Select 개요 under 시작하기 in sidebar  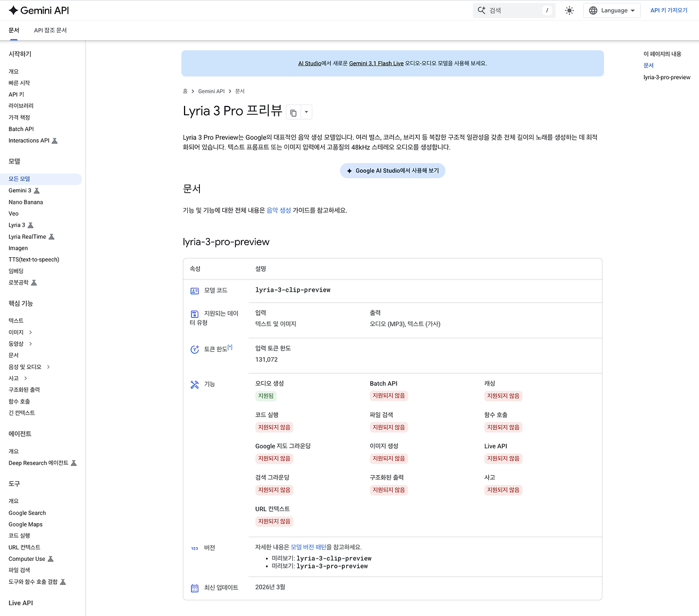14,72
